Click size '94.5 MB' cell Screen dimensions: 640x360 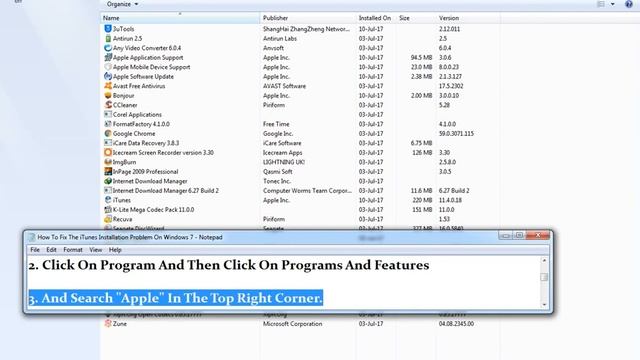421,58
